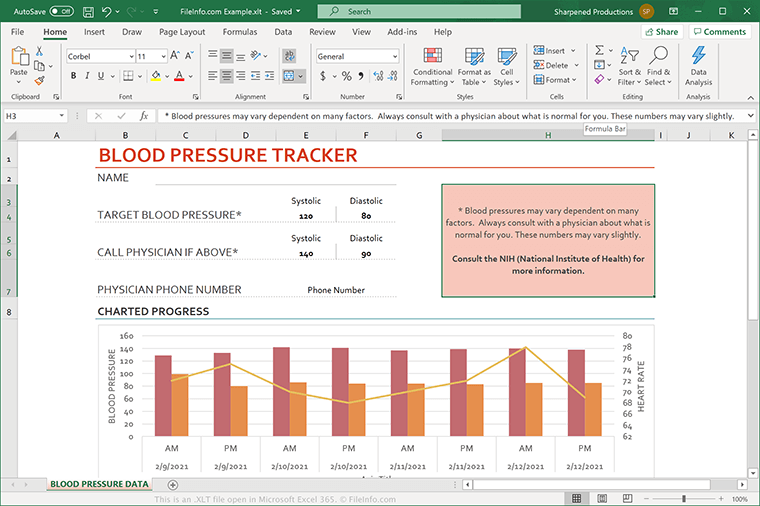Screen dimensions: 760x506
Task: Click the Clear eraser icon in Editing
Action: point(600,79)
